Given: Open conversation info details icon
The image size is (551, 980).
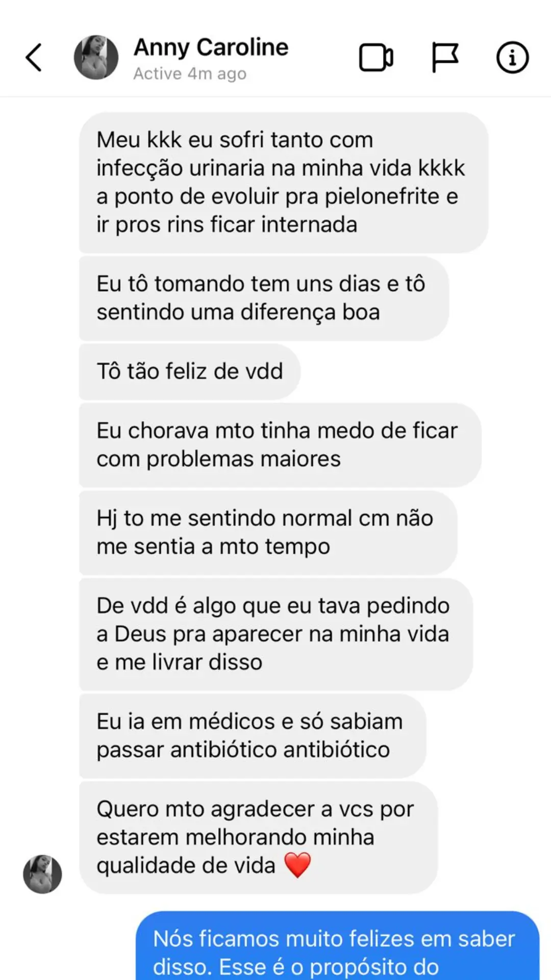Looking at the screenshot, I should tap(512, 57).
